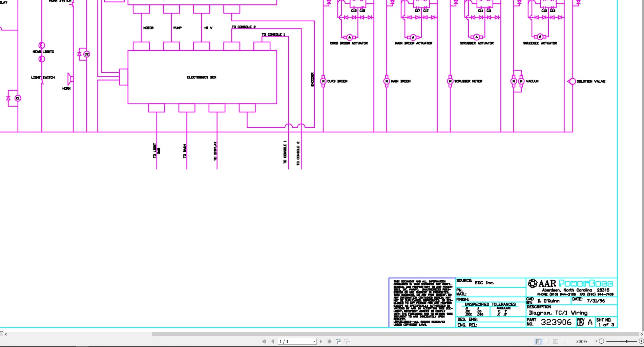Enable single page view mode
Screen dimensions: 644x347
coord(538,341)
